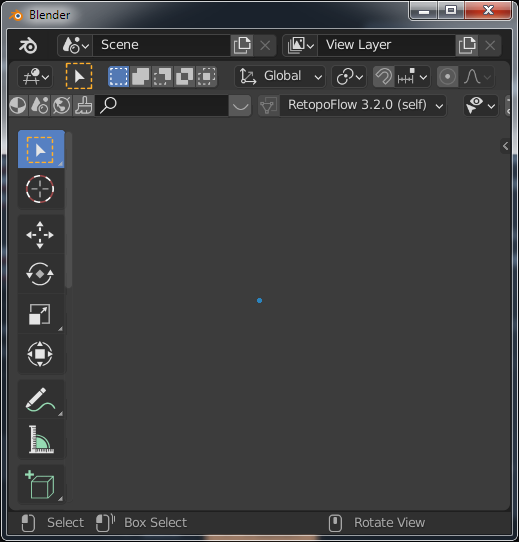
Task: Open the snapping options dropdown
Action: [413, 76]
